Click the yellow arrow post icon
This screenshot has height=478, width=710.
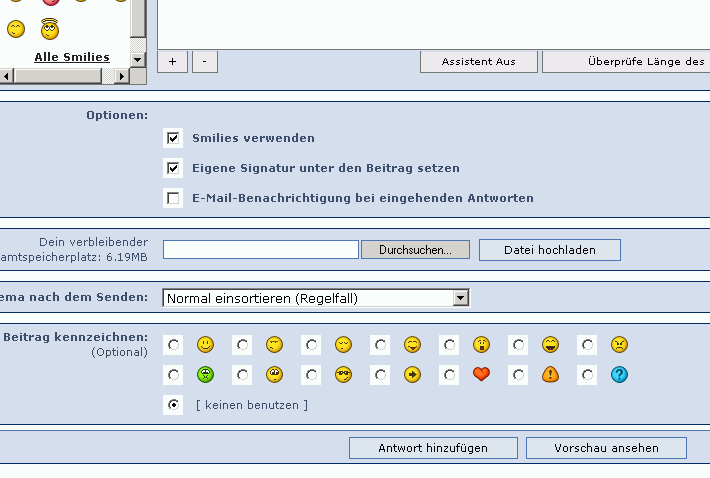tap(412, 375)
